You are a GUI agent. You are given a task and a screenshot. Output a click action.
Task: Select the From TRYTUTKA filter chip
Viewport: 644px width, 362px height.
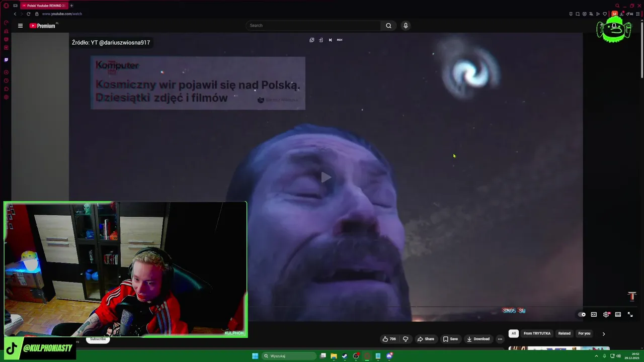coord(537,333)
